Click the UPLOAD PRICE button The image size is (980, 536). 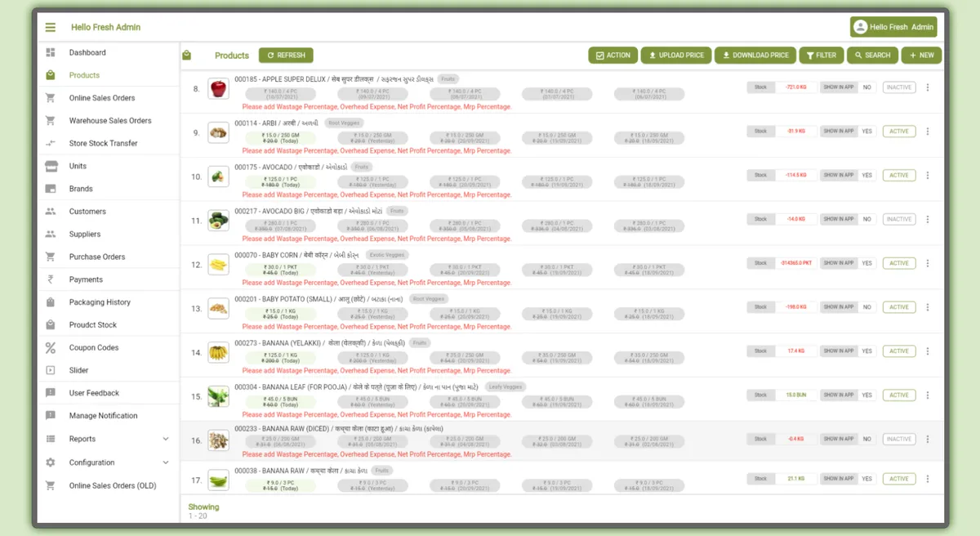point(675,56)
